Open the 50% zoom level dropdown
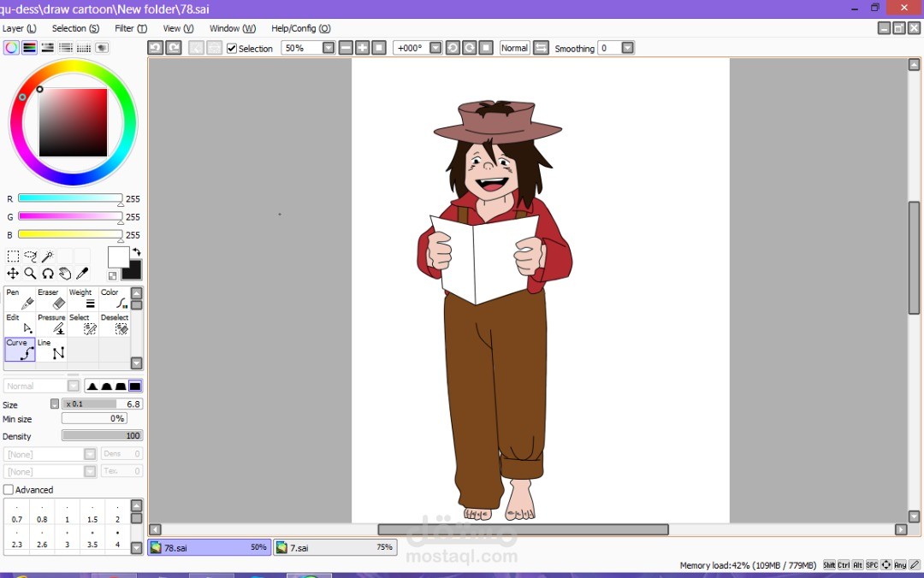 click(x=328, y=48)
